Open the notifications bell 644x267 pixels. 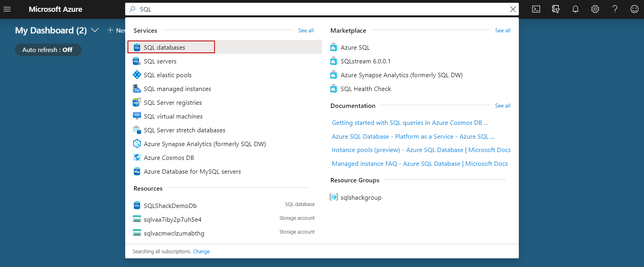click(x=576, y=9)
